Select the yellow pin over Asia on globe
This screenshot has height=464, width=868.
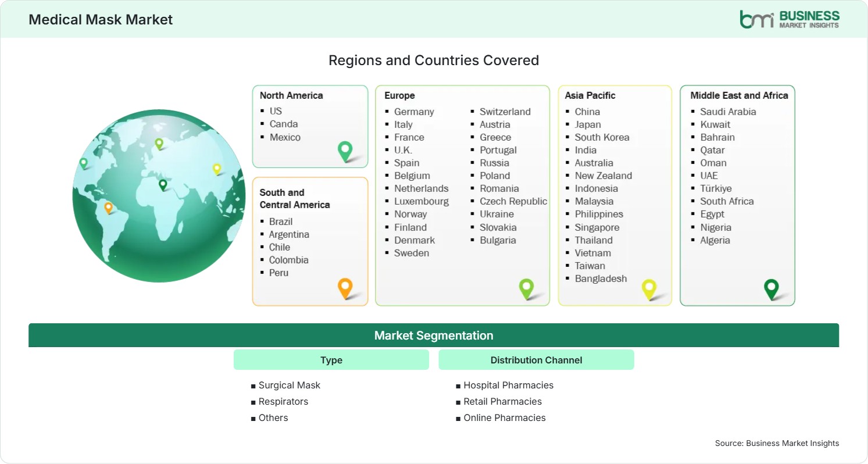pyautogui.click(x=217, y=169)
